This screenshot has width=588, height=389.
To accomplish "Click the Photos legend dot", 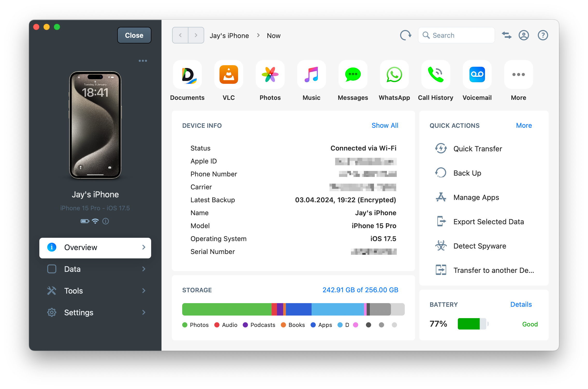I will pyautogui.click(x=185, y=325).
